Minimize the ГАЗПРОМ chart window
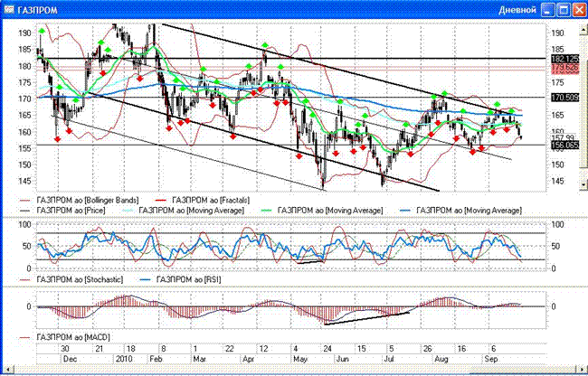This screenshot has width=588, height=376. click(548, 10)
